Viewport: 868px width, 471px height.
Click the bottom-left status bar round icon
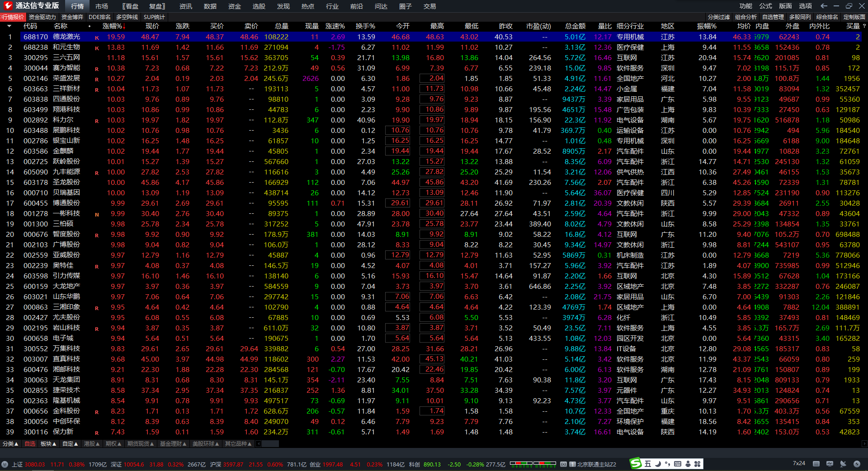point(5,464)
